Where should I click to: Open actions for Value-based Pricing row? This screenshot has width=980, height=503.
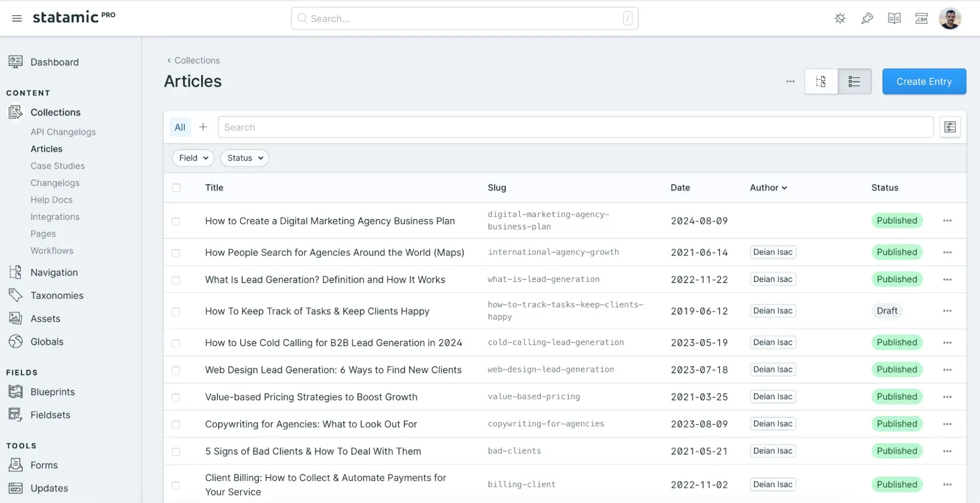[x=947, y=397]
